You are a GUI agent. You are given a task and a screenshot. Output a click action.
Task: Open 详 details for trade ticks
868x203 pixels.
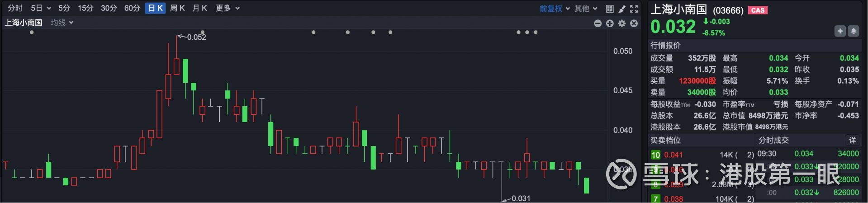(852, 140)
